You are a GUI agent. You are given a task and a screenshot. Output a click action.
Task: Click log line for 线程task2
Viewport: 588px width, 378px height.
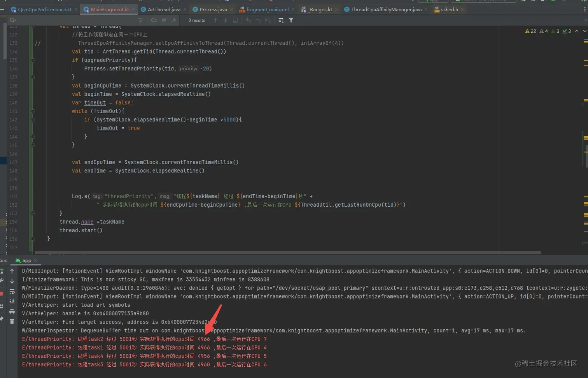(x=144, y=339)
